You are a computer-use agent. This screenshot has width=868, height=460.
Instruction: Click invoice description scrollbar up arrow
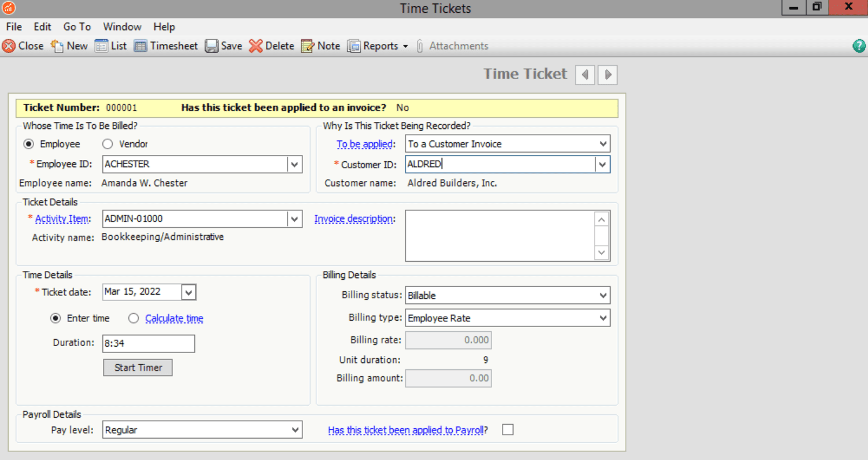click(602, 219)
